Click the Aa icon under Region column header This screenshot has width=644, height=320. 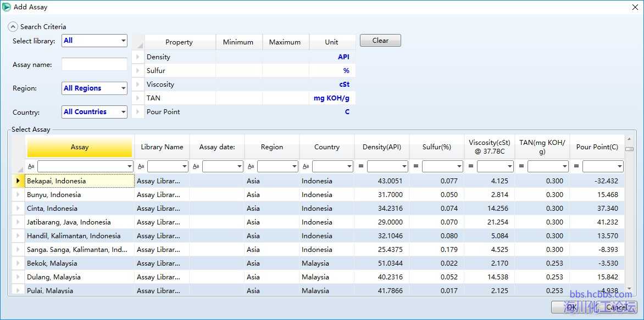[x=251, y=166]
